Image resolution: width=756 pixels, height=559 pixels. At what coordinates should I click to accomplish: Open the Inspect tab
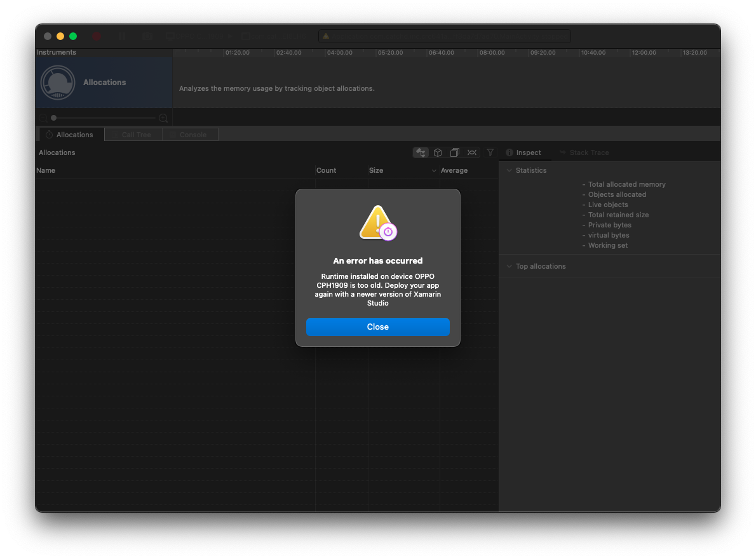click(x=523, y=152)
